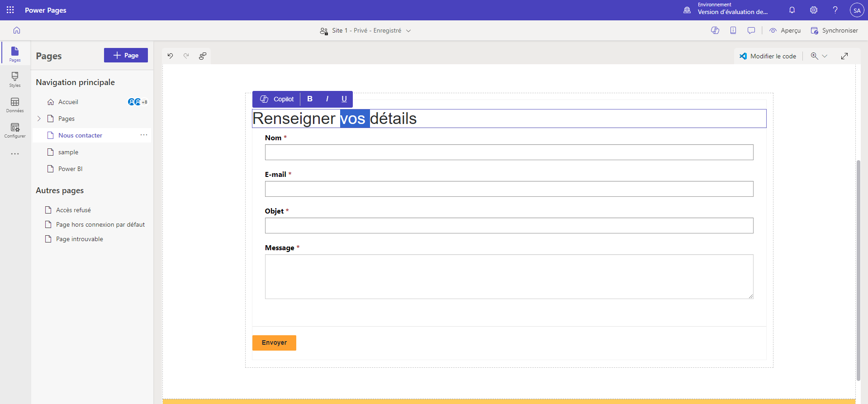Click the + Page button
Screen dimensions: 868x404
(126, 55)
